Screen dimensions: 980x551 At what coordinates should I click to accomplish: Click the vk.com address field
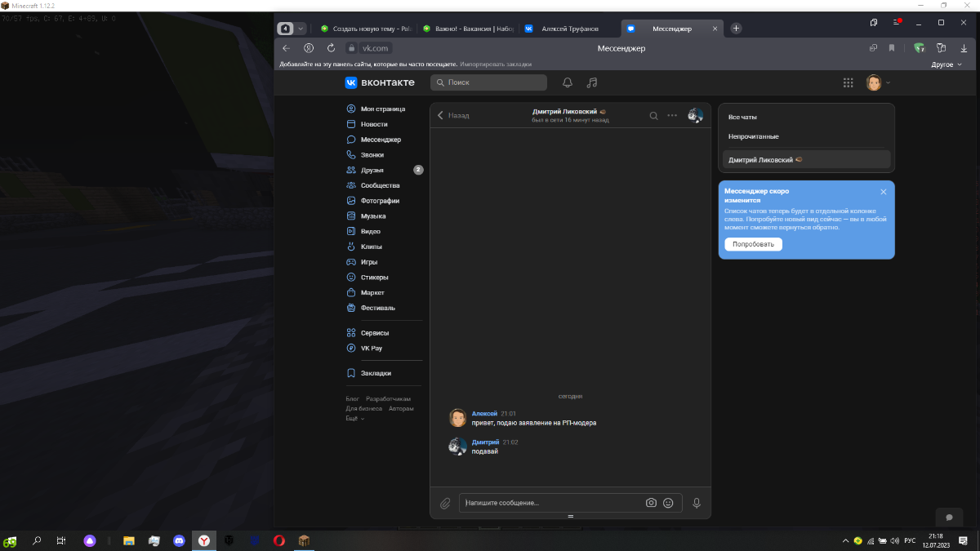[376, 48]
